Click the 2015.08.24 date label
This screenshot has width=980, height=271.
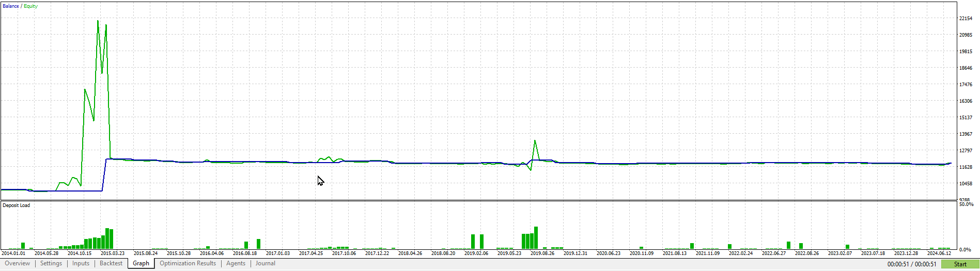click(146, 253)
